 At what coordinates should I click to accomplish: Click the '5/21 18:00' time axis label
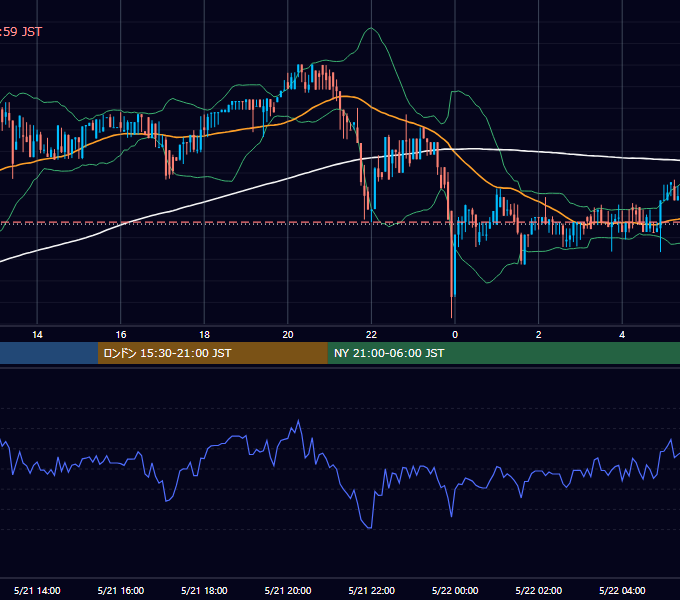204,590
